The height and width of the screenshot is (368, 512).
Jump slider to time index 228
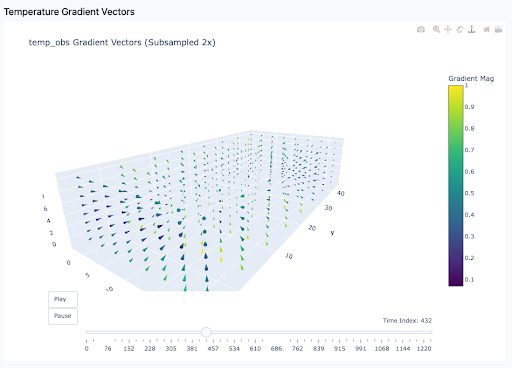tap(150, 348)
